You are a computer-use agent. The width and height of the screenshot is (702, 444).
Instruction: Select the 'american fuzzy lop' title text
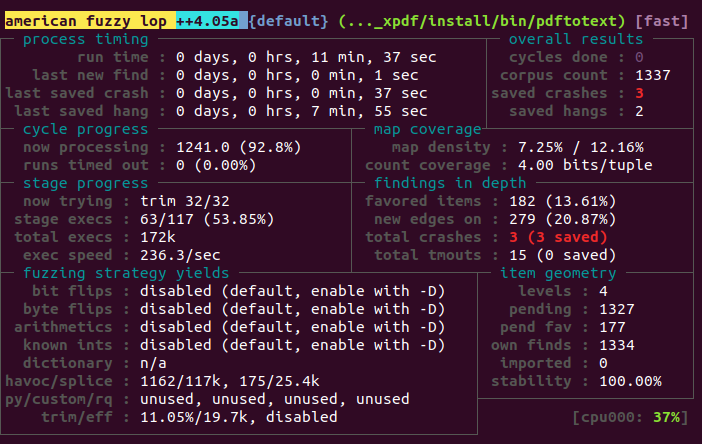[86, 21]
